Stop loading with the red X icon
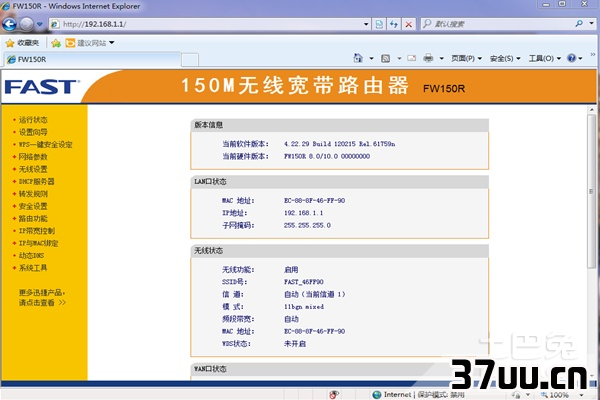Screen dimensions: 600x400 (409, 24)
